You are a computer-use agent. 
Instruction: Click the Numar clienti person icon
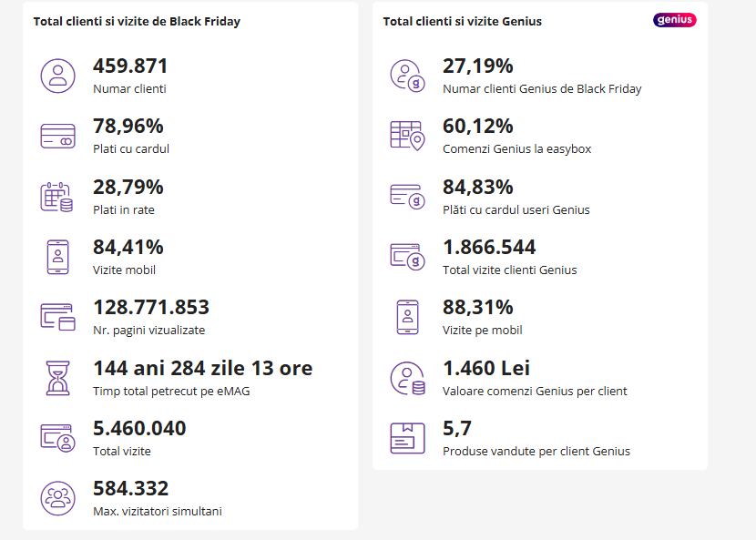coord(57,76)
